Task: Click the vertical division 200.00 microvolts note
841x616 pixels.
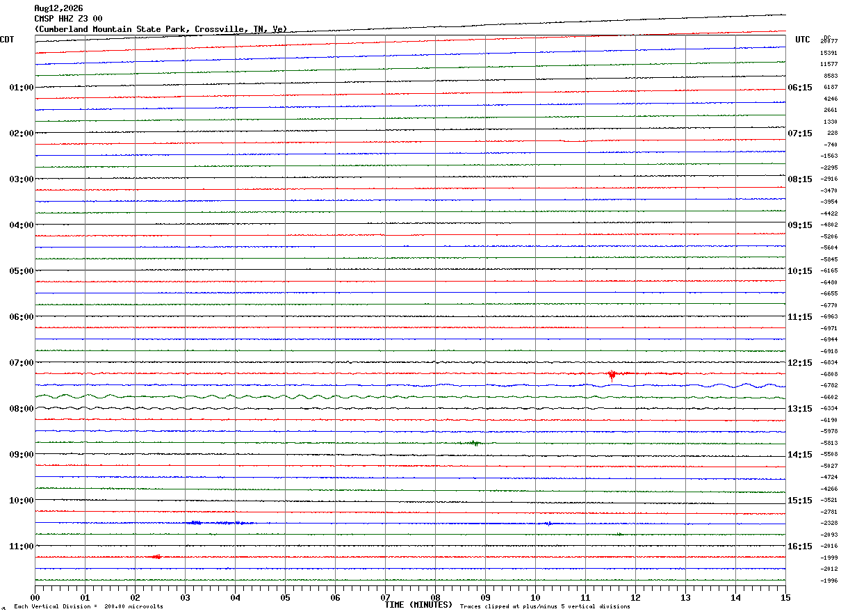Action: 88,606
